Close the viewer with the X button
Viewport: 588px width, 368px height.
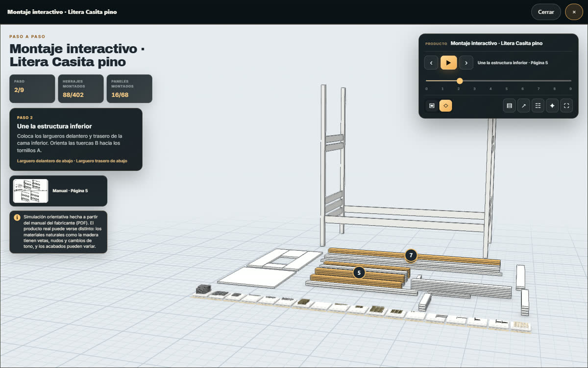(574, 12)
